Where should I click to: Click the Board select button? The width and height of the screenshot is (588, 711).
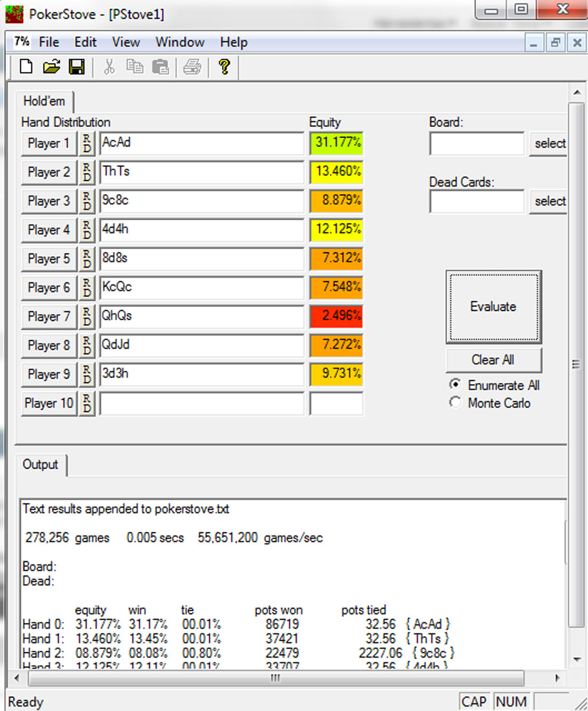[549, 143]
